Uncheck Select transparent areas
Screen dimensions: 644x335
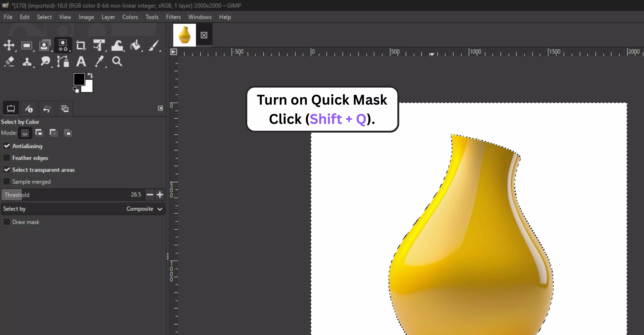coord(7,170)
